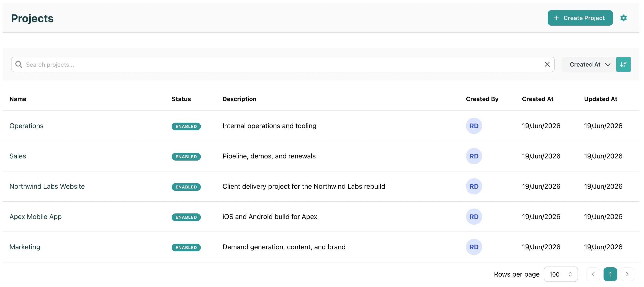Click the Description column header
The height and width of the screenshot is (287, 644).
239,99
